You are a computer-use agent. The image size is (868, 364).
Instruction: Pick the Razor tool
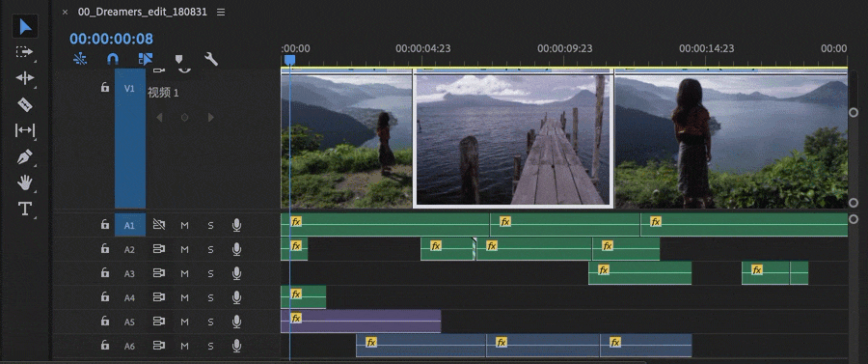tap(25, 104)
